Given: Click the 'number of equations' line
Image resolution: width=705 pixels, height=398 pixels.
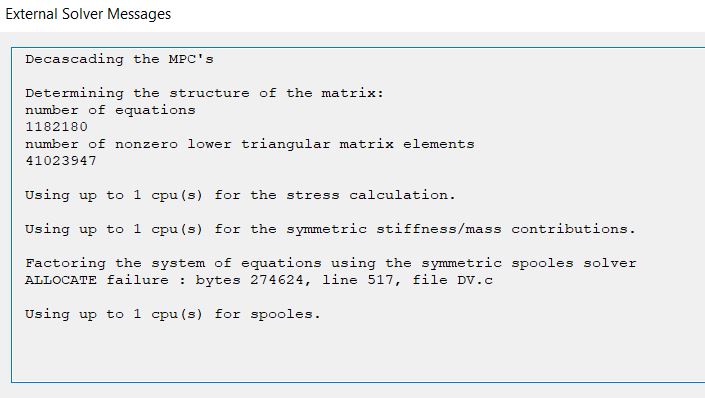Looking at the screenshot, I should coord(110,110).
